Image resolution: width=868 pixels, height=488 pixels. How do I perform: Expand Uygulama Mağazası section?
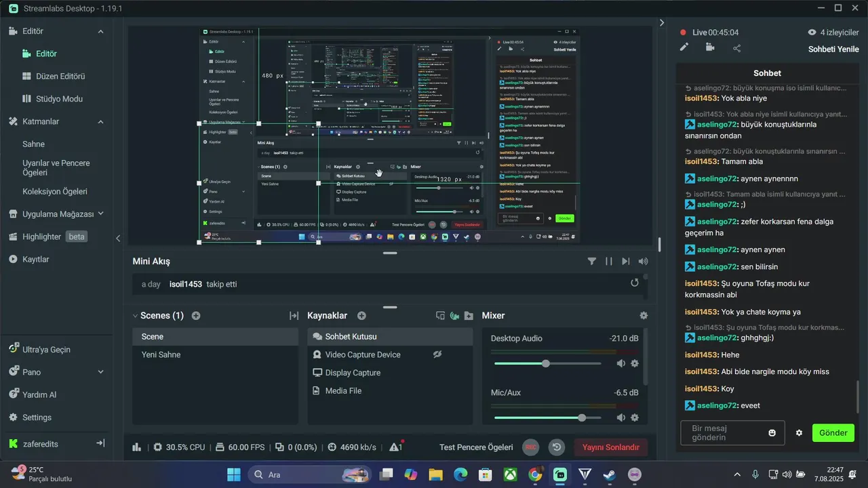coord(100,213)
